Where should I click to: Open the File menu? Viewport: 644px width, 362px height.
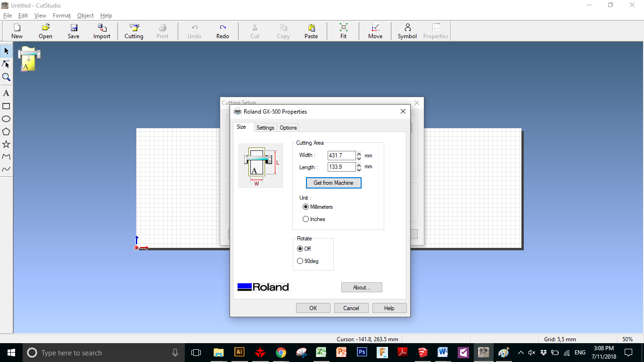8,16
